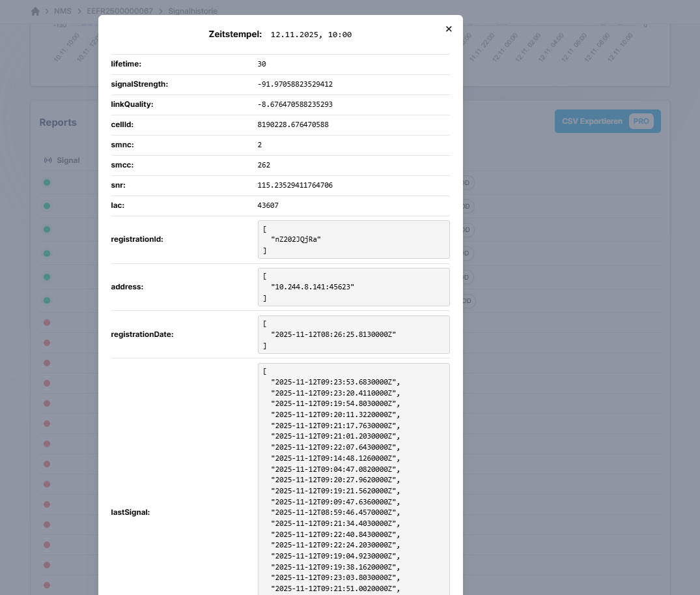The height and width of the screenshot is (595, 700).
Task: Click the signalStrength value -91.97
Action: tap(295, 84)
